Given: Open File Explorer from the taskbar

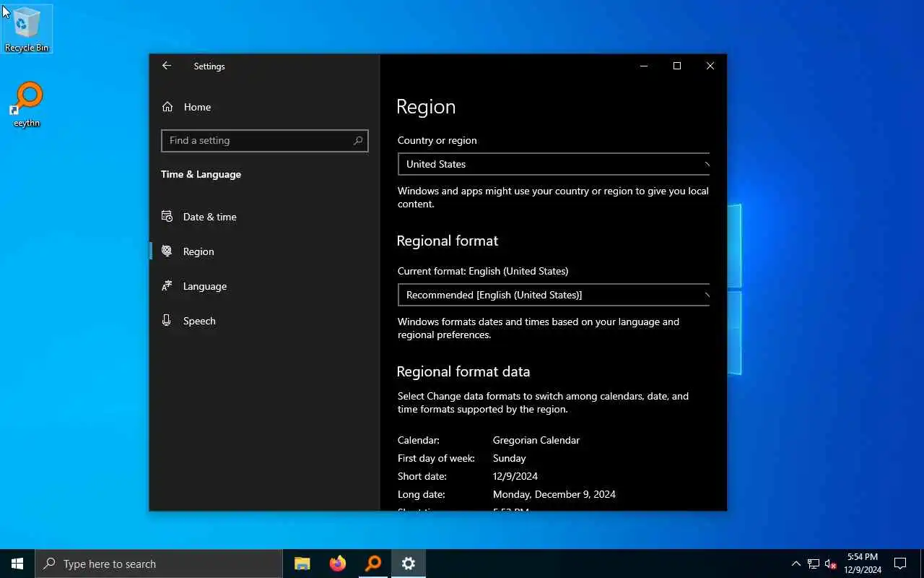Looking at the screenshot, I should point(302,564).
